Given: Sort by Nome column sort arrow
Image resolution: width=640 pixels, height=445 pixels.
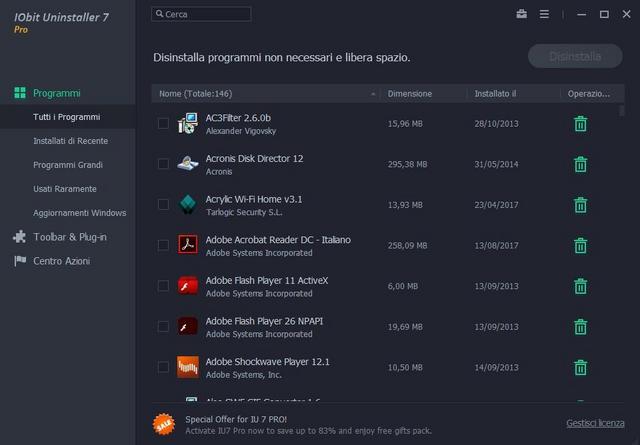Looking at the screenshot, I should click(x=373, y=94).
